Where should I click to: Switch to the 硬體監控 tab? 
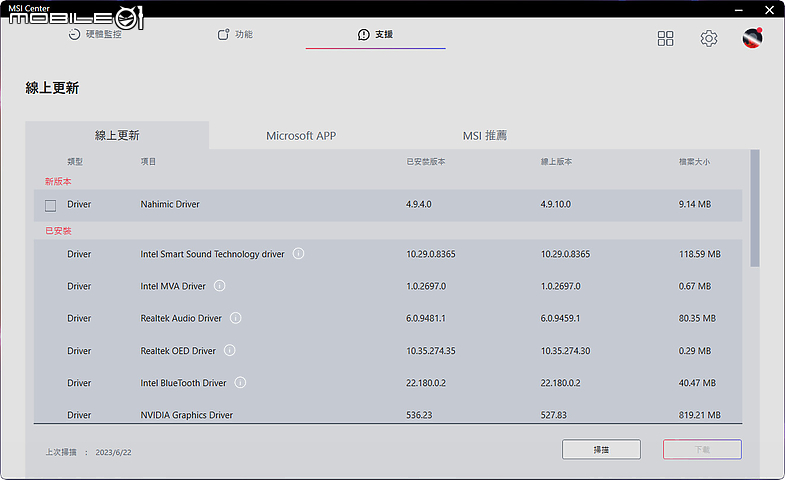[95, 34]
